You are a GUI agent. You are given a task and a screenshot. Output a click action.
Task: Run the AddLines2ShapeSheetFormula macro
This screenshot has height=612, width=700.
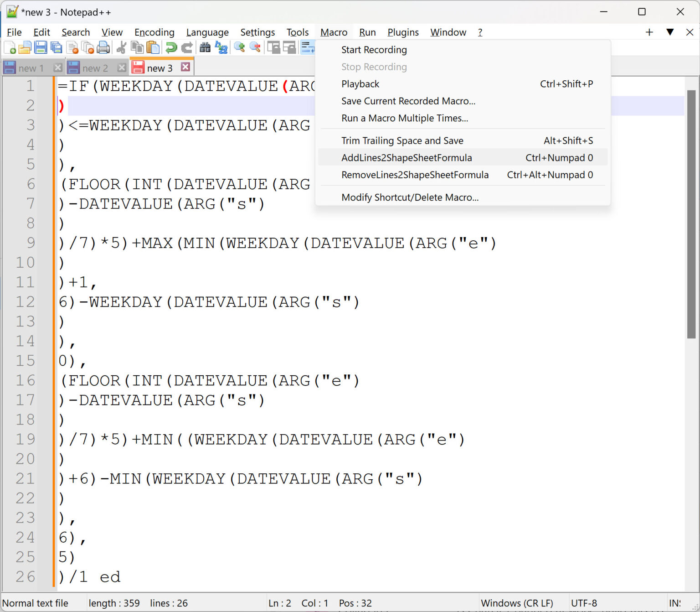[x=407, y=157]
